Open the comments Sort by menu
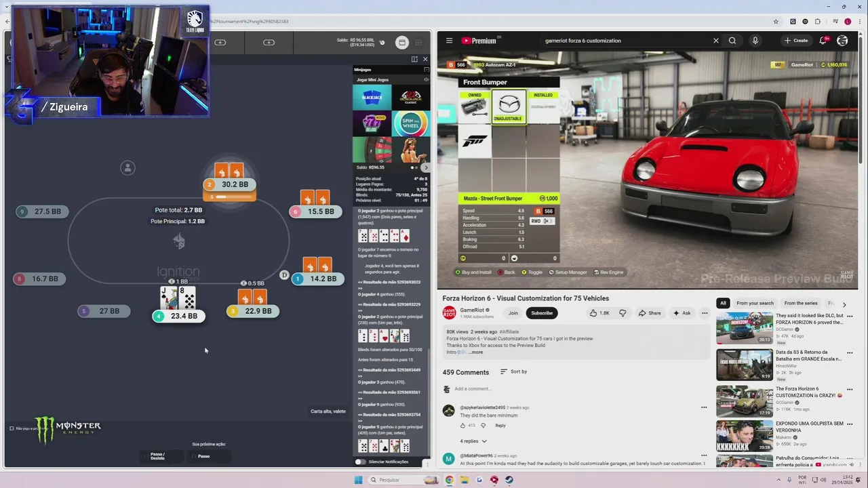Screen dimensions: 868x488 514,371
